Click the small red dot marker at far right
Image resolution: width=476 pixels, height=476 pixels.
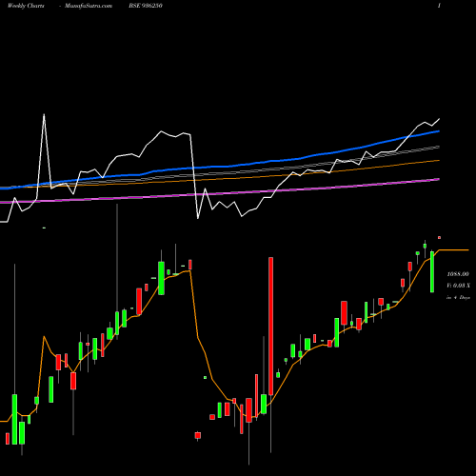click(x=440, y=237)
